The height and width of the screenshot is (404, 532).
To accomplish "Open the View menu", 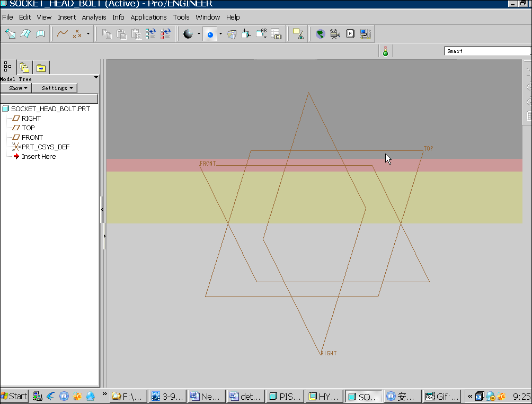I will pyautogui.click(x=44, y=17).
